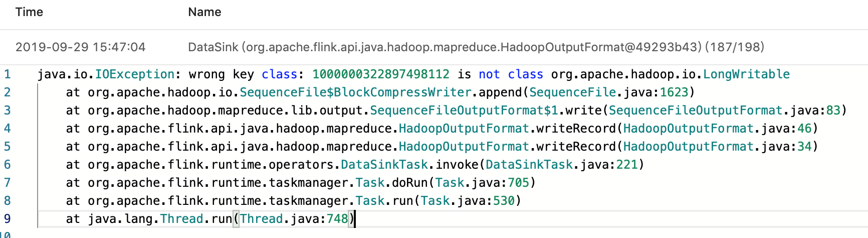Click the DataSink HadoopOutputFormat name cell
The height and width of the screenshot is (238, 868).
tap(476, 47)
